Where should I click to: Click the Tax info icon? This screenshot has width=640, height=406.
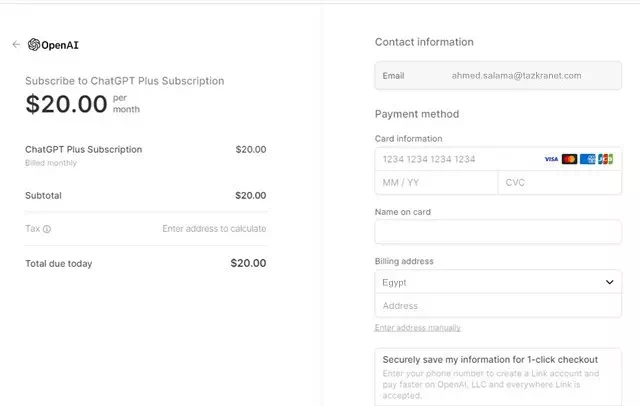click(x=47, y=229)
